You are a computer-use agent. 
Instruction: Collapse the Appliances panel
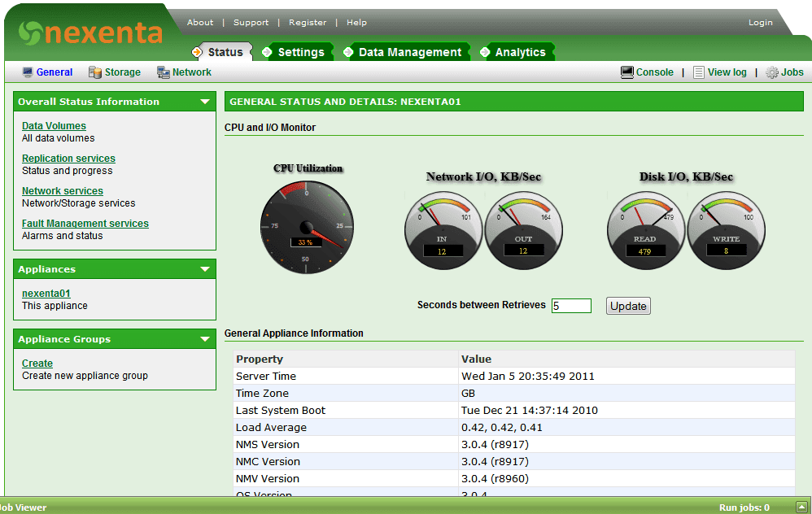tap(205, 269)
